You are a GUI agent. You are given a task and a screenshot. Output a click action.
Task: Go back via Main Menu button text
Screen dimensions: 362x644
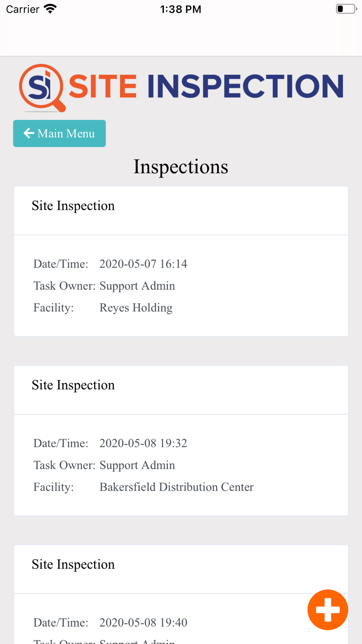[x=66, y=133]
